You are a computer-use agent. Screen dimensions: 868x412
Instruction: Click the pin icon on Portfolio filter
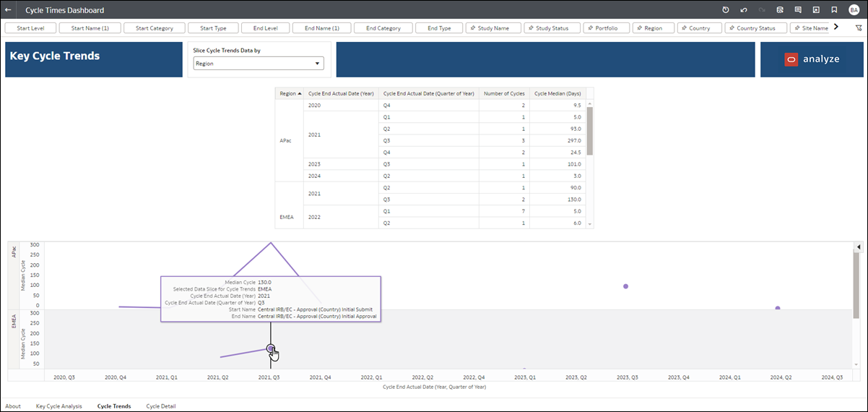coord(589,28)
